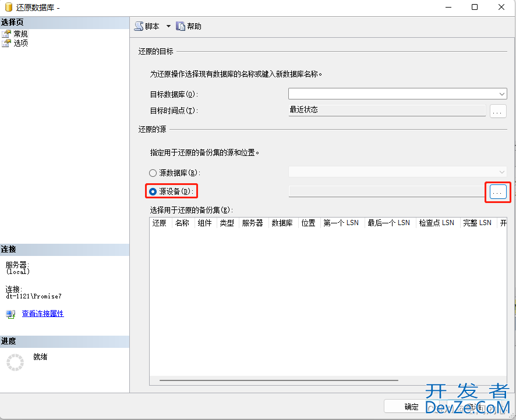516x420 pixels.
Task: Click the 组件 column header
Action: 206,223
